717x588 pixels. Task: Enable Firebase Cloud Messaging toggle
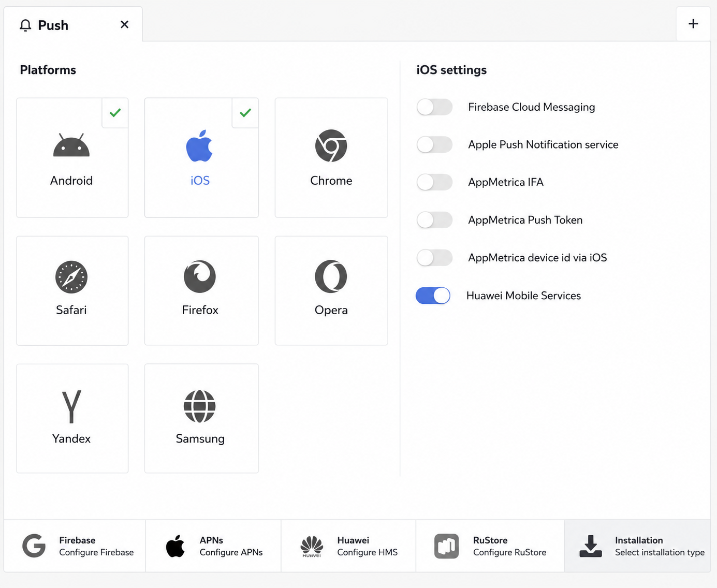(434, 107)
